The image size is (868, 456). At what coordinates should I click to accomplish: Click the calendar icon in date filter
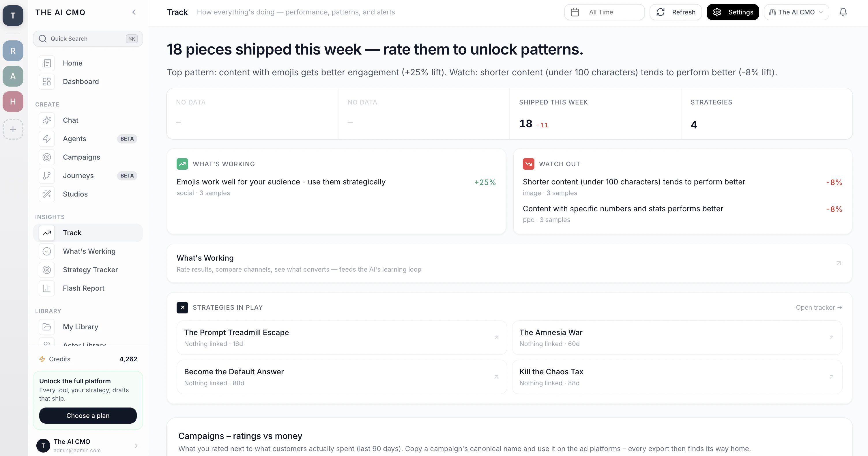(x=575, y=12)
